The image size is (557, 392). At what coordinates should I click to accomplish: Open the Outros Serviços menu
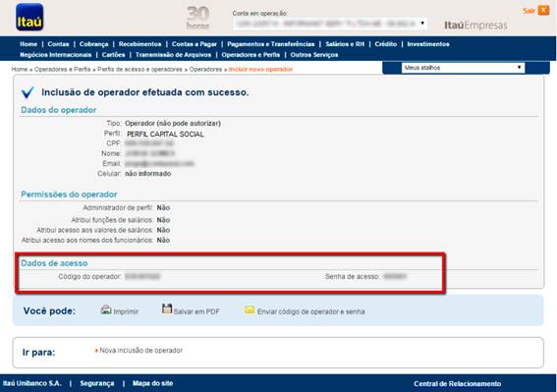click(x=314, y=55)
